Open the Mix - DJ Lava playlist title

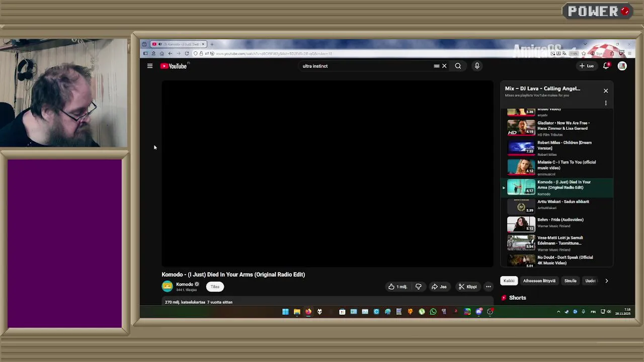coord(542,88)
